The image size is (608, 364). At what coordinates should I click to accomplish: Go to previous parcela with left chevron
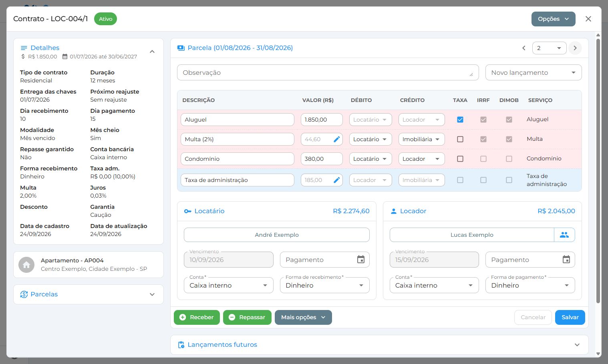(x=523, y=48)
